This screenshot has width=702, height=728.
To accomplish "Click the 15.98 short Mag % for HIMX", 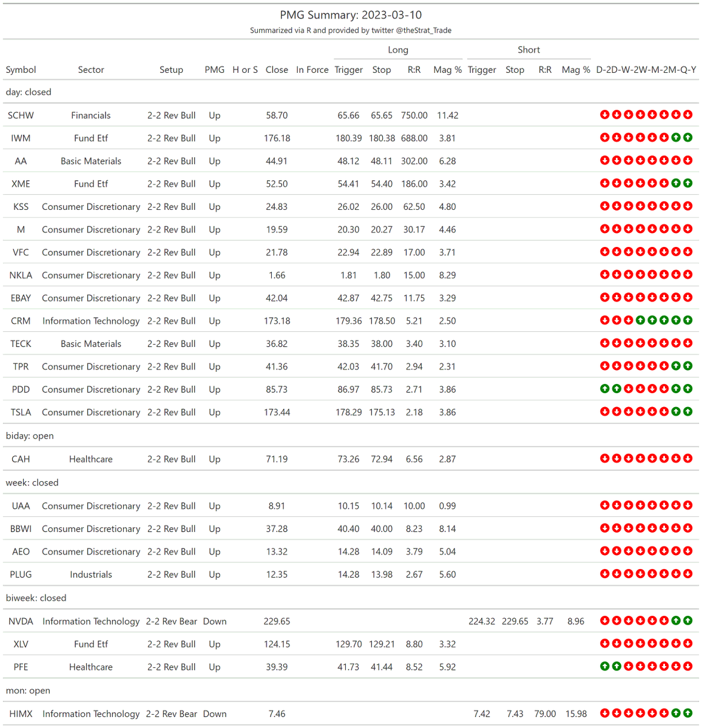I will click(x=576, y=714).
